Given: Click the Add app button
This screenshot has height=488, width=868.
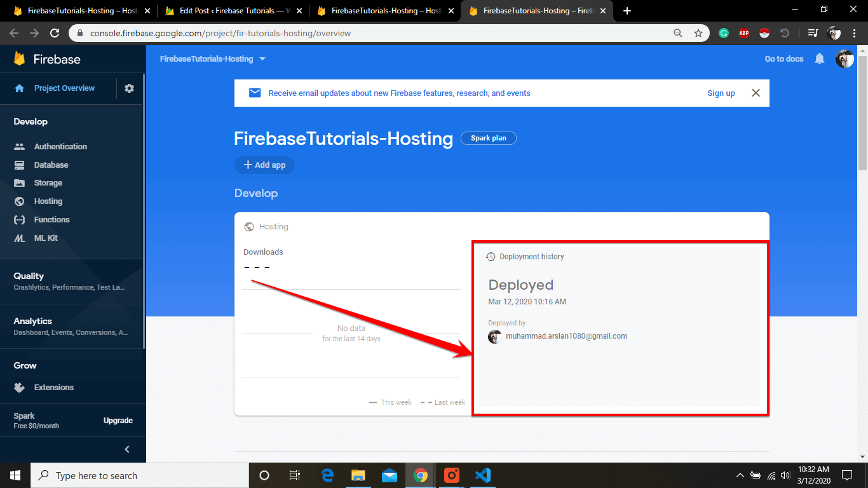Looking at the screenshot, I should [264, 165].
